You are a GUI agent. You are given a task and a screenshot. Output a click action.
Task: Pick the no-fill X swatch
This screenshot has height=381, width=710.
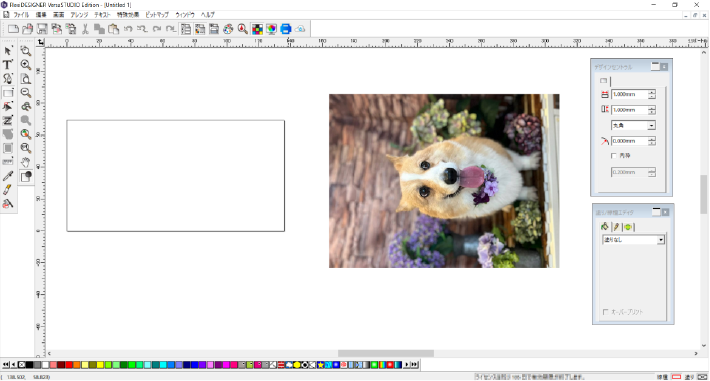pyautogui.click(x=21, y=364)
